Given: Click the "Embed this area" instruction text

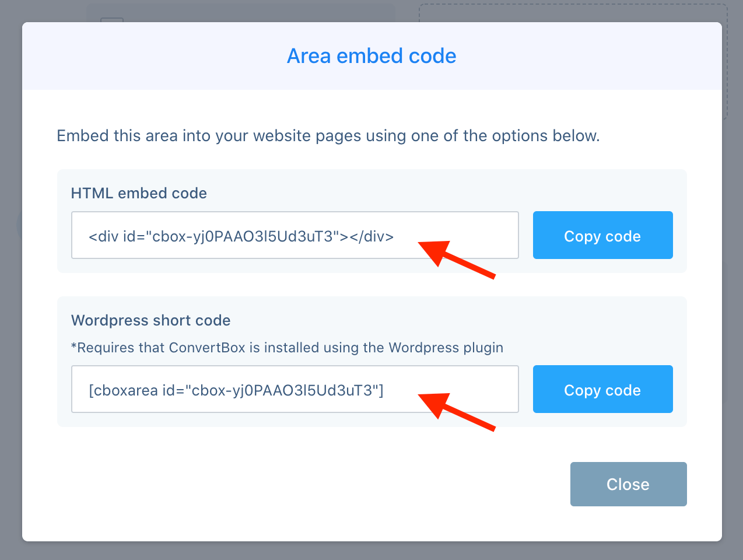Looking at the screenshot, I should pyautogui.click(x=328, y=136).
